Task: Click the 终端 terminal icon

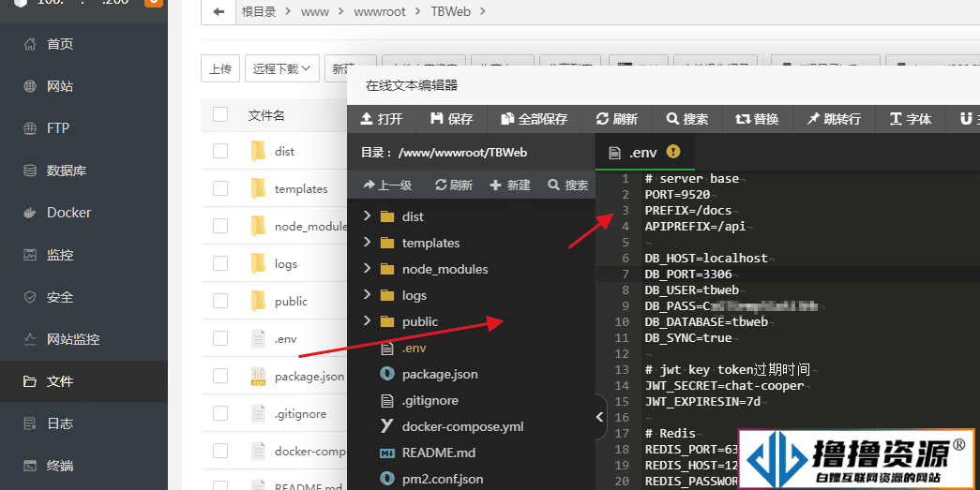Action: pos(29,466)
